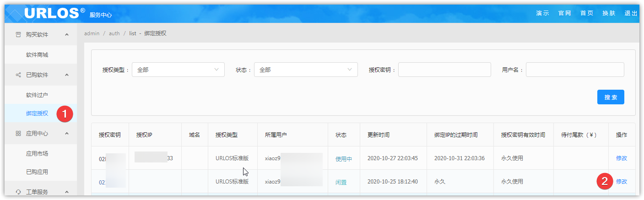Click the grid icon beside 应用中心
644x200 pixels.
(18, 134)
